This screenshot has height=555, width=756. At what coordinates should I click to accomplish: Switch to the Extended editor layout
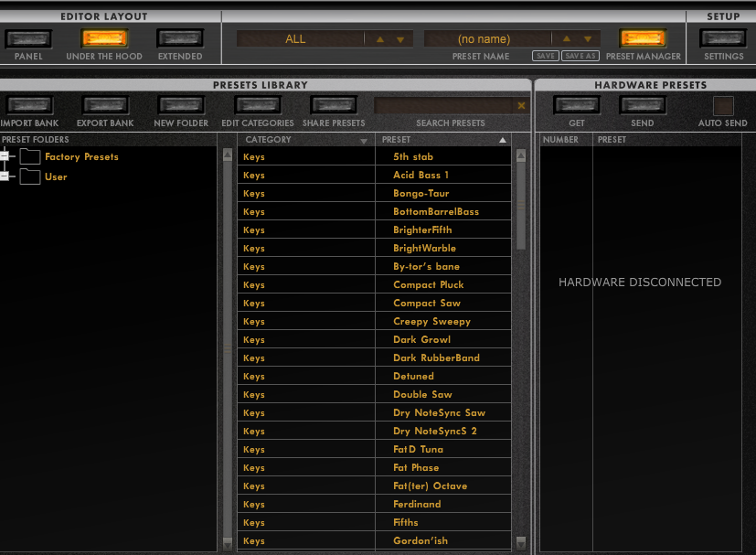[x=180, y=38]
